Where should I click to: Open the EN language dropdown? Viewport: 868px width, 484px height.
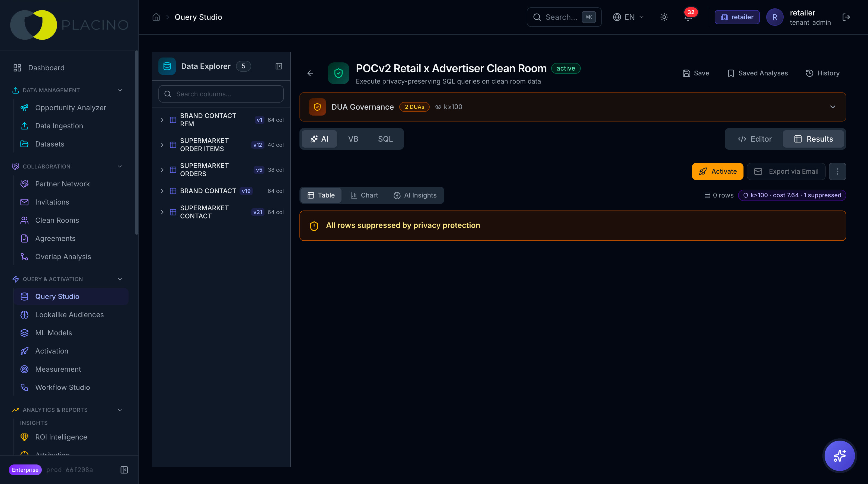628,17
